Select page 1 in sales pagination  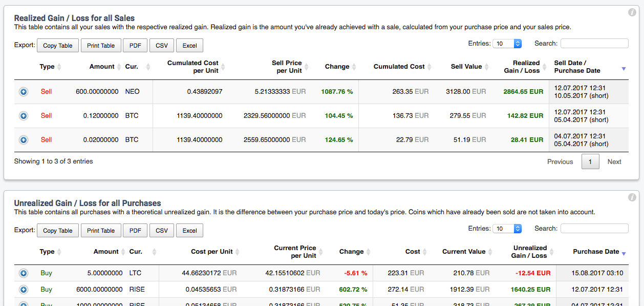590,162
